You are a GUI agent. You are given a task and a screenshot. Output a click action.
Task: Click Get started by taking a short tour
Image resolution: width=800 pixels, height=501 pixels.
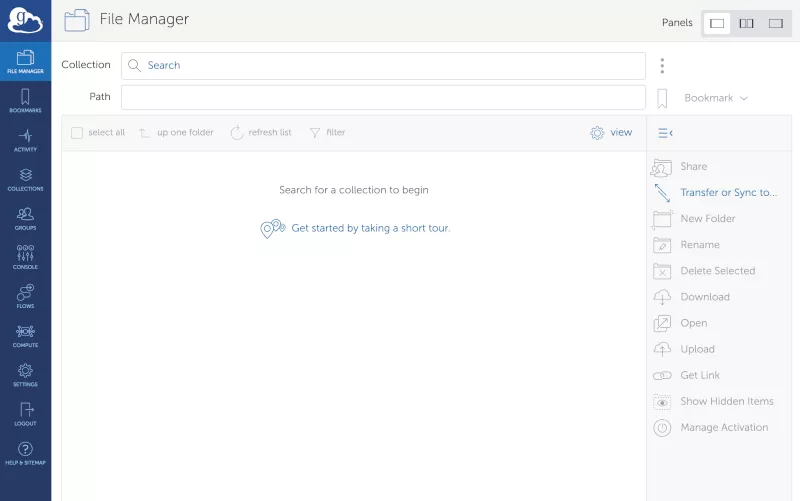point(371,229)
